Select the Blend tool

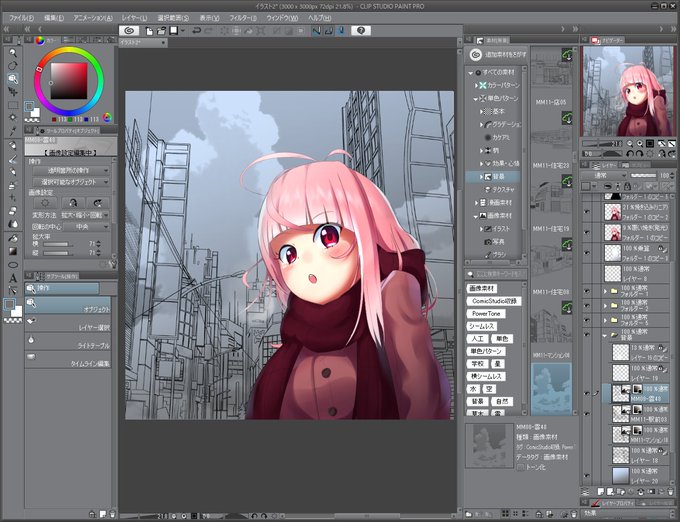13,224
